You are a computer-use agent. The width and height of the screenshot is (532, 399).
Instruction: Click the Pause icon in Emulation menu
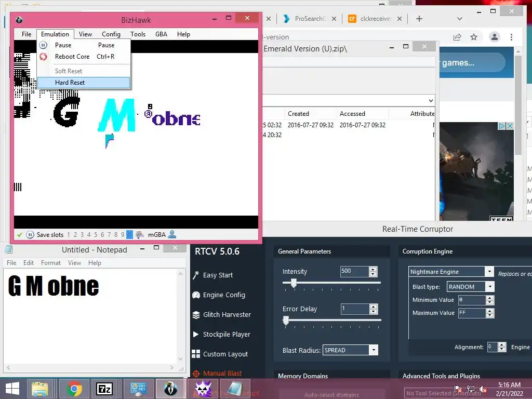pos(43,45)
